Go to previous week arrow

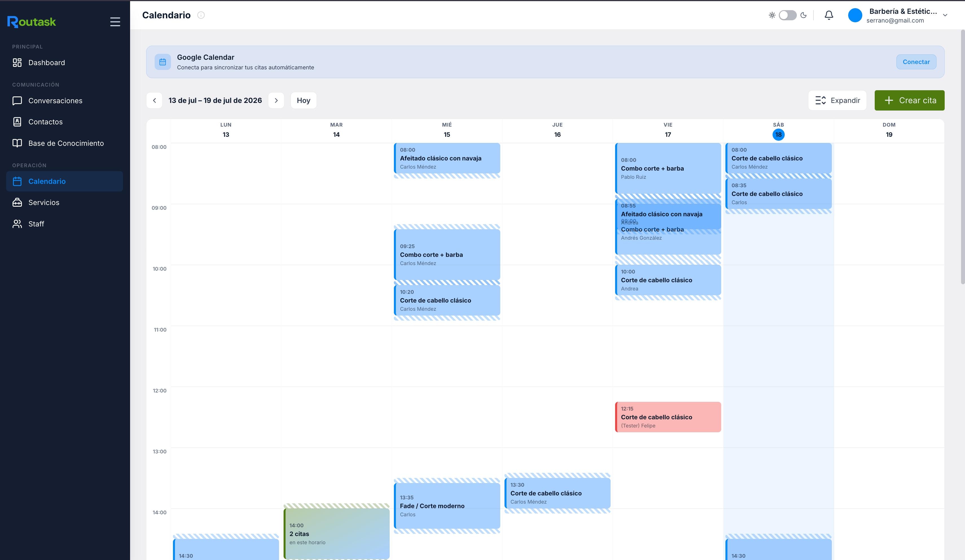pos(154,101)
